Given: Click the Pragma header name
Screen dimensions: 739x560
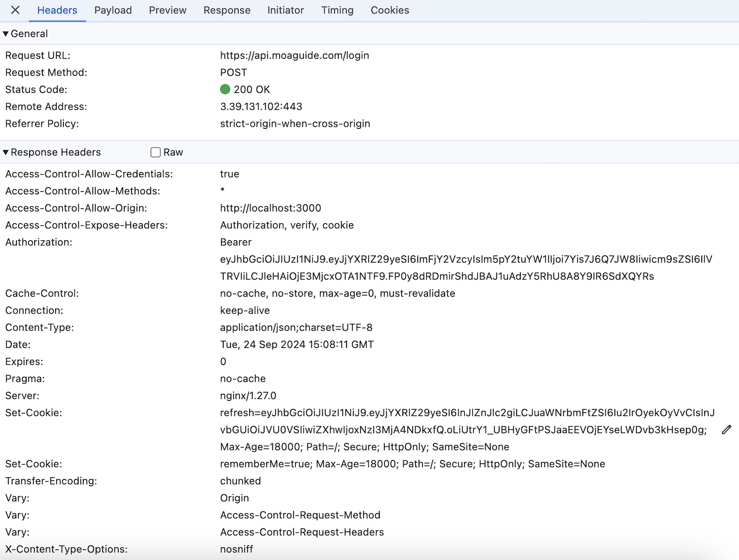Looking at the screenshot, I should point(25,379).
